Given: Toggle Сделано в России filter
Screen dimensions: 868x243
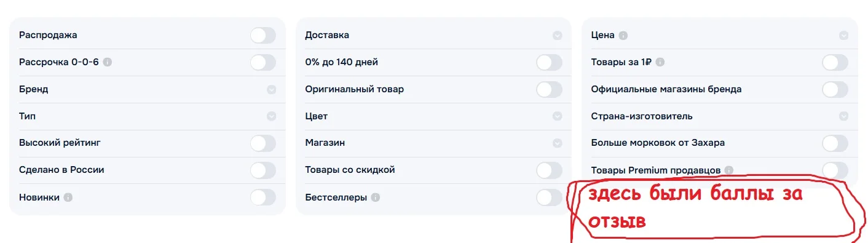Looking at the screenshot, I should pos(263,170).
